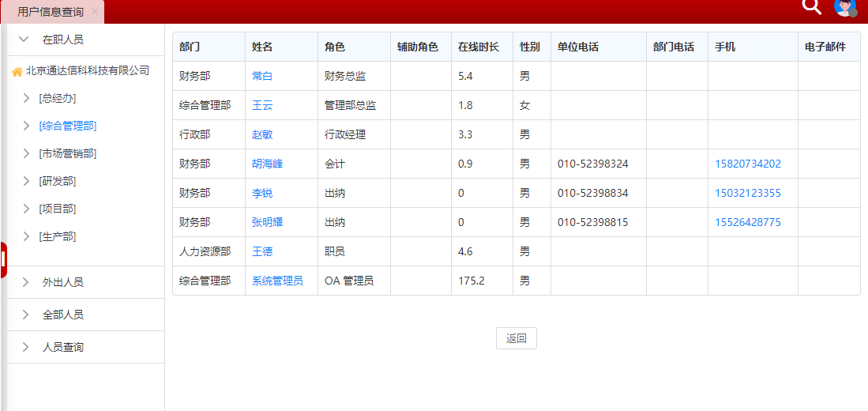Open user profile link 赵敏
Image resolution: width=868 pixels, height=411 pixels.
(262, 134)
